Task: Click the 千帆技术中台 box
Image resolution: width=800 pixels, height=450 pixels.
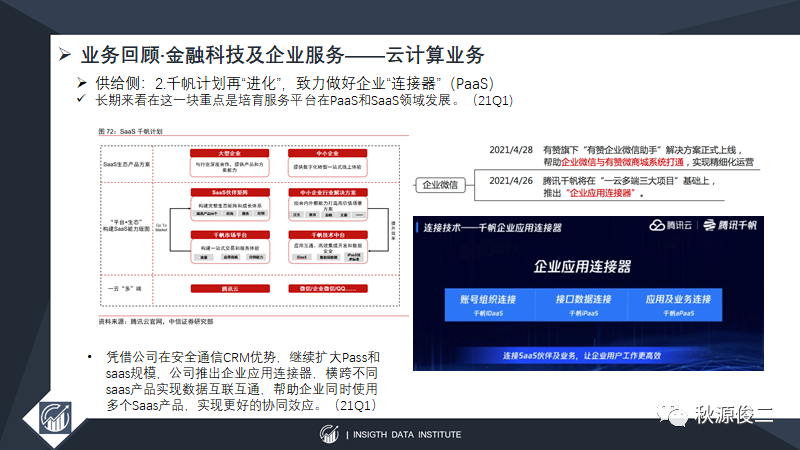Action: click(x=328, y=247)
